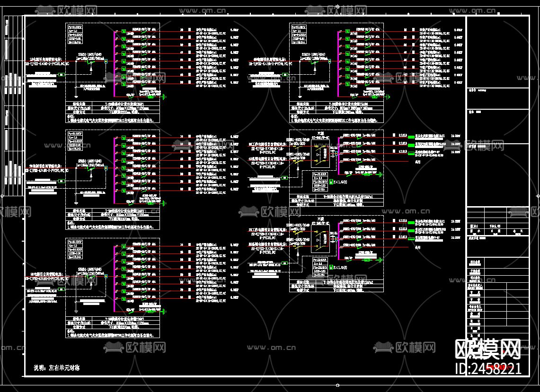Click the topmost green meter symbol in top-right panel
The height and width of the screenshot is (392, 540).
pyautogui.click(x=347, y=32)
